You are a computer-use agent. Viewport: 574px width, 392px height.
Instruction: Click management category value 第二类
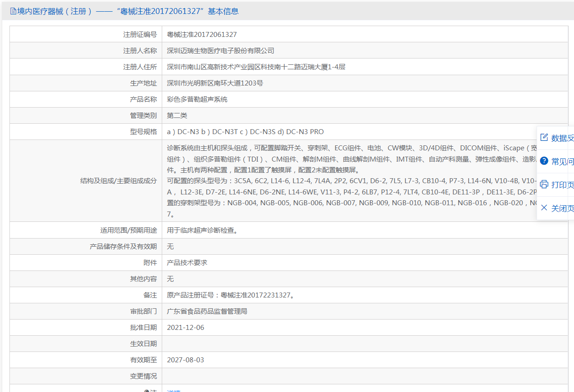(x=177, y=115)
